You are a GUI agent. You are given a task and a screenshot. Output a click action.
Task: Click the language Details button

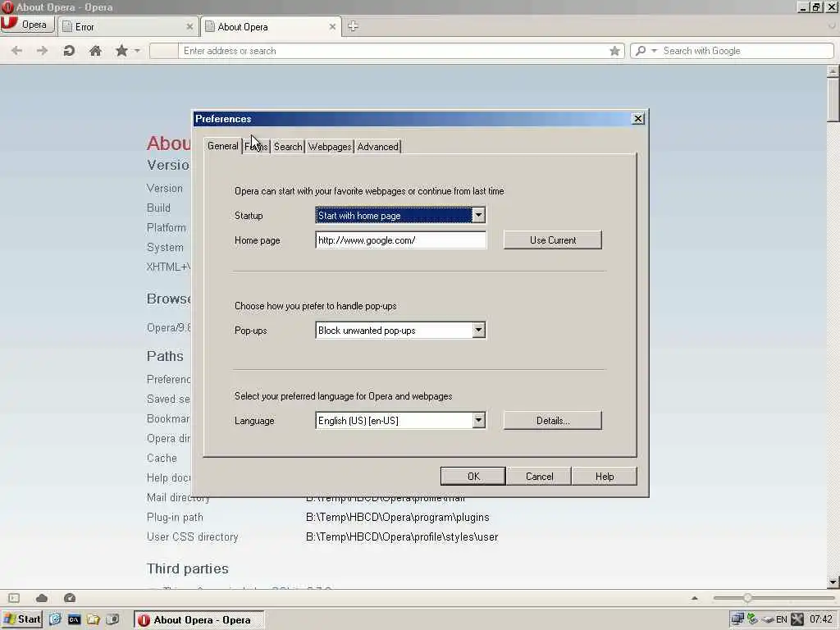pyautogui.click(x=552, y=421)
